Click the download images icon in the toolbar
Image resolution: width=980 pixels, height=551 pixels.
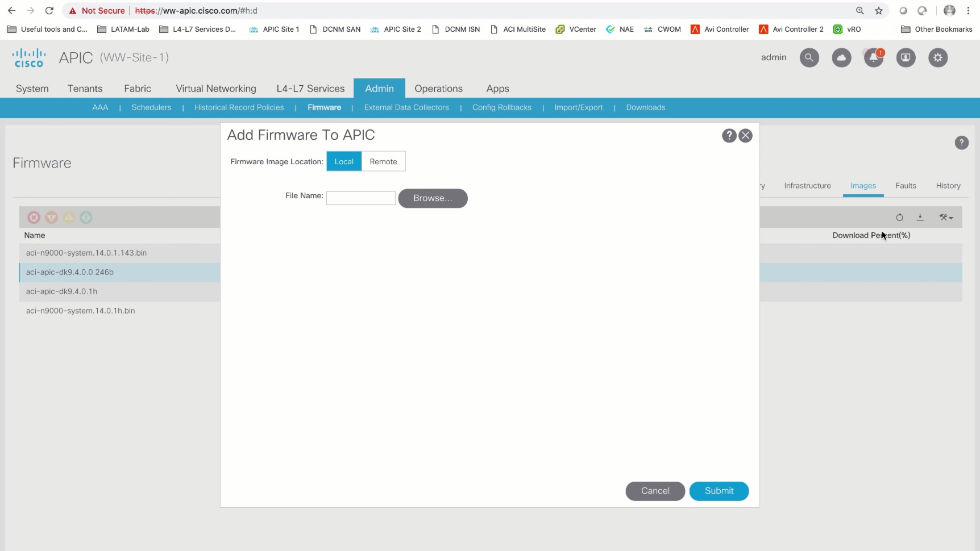920,218
